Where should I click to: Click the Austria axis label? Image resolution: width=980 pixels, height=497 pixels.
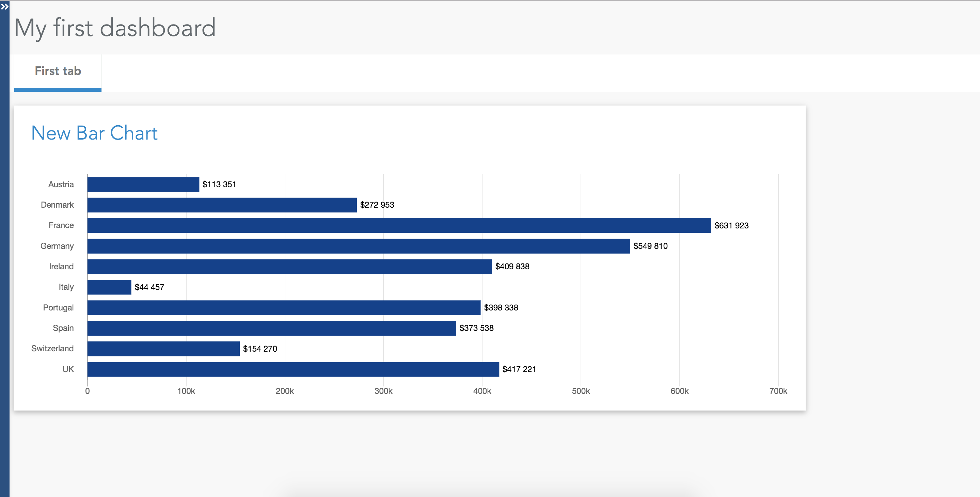coord(61,185)
